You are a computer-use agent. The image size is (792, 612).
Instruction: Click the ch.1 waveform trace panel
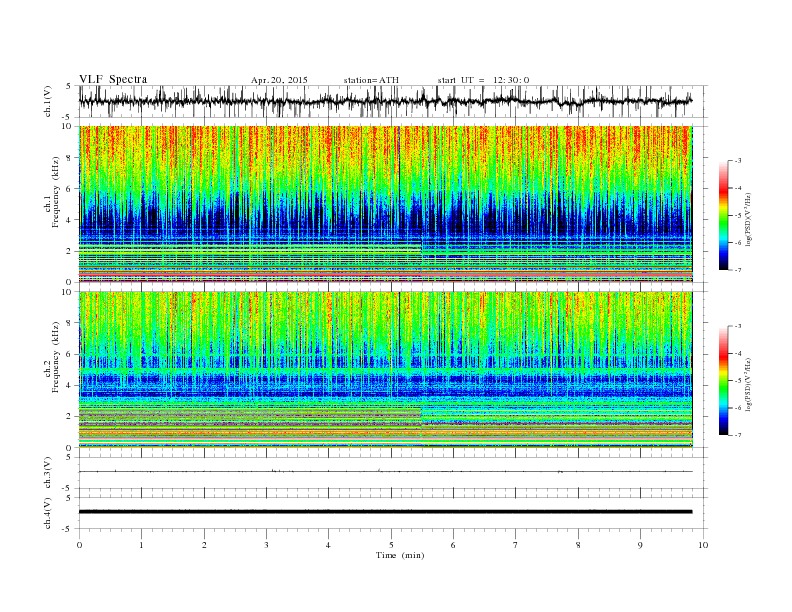pyautogui.click(x=393, y=101)
